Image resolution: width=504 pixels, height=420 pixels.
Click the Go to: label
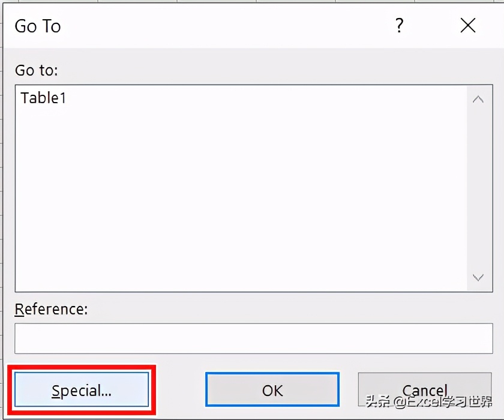(36, 70)
